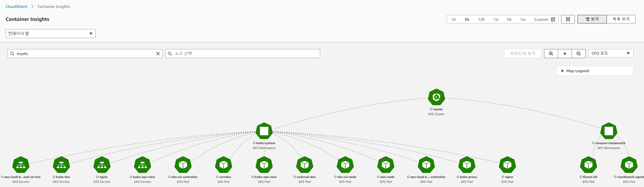Image resolution: width=644 pixels, height=187 pixels.
Task: Select the nginx EKS Service icon
Action: coord(102,165)
